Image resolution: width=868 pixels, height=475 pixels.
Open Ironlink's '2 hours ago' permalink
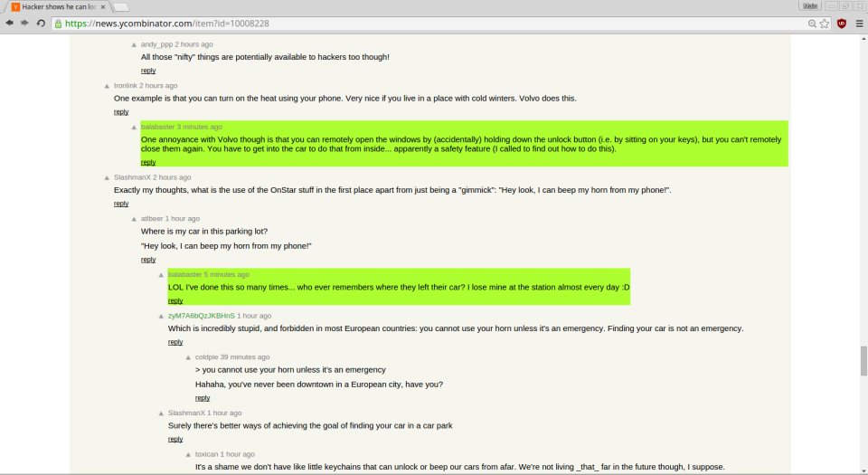coord(158,86)
